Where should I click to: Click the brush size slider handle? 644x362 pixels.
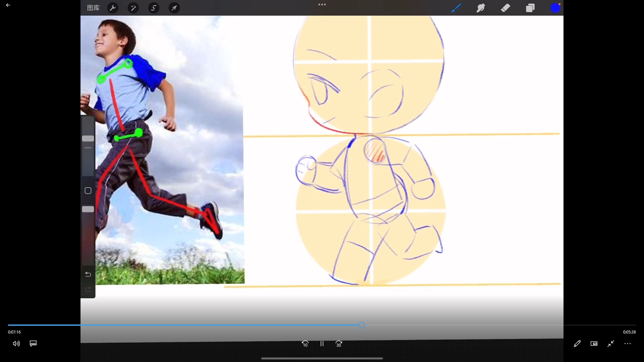tap(88, 138)
